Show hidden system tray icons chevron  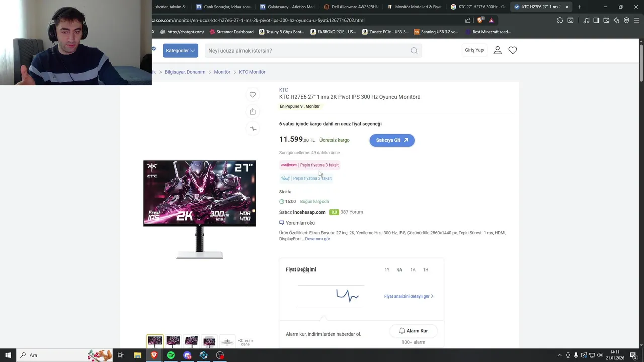click(x=560, y=355)
